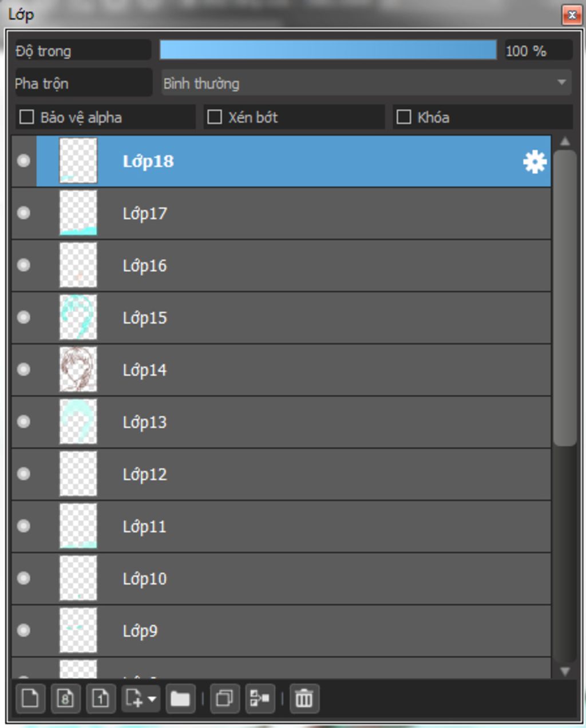Enable the Bảo vệ alpha checkbox
Screen dimensions: 586x728
click(27, 117)
